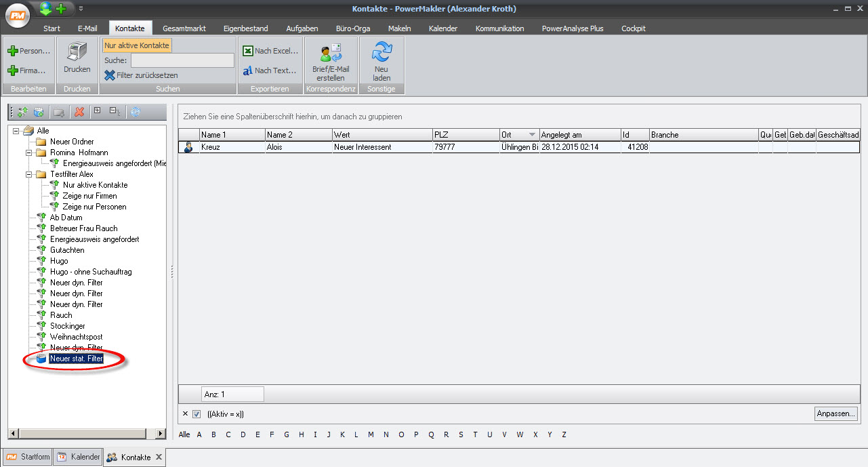Select Hugo - ohne Suchauftrag filter
This screenshot has height=467, width=868.
(x=91, y=272)
